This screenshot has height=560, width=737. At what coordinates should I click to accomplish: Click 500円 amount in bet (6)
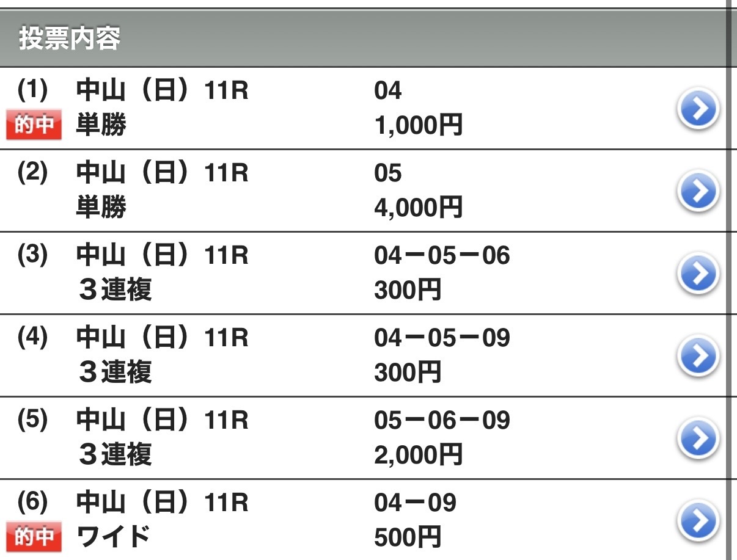tap(407, 537)
